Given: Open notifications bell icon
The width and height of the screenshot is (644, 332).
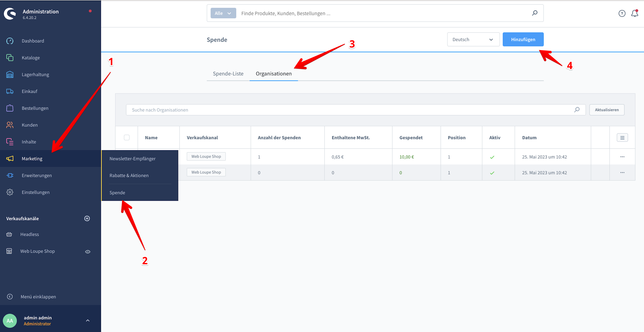Looking at the screenshot, I should [635, 13].
